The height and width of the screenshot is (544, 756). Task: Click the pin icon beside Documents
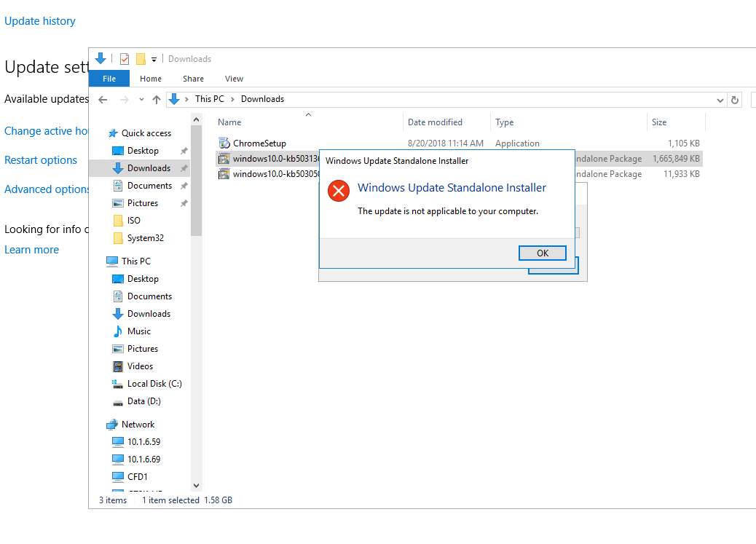coord(184,186)
